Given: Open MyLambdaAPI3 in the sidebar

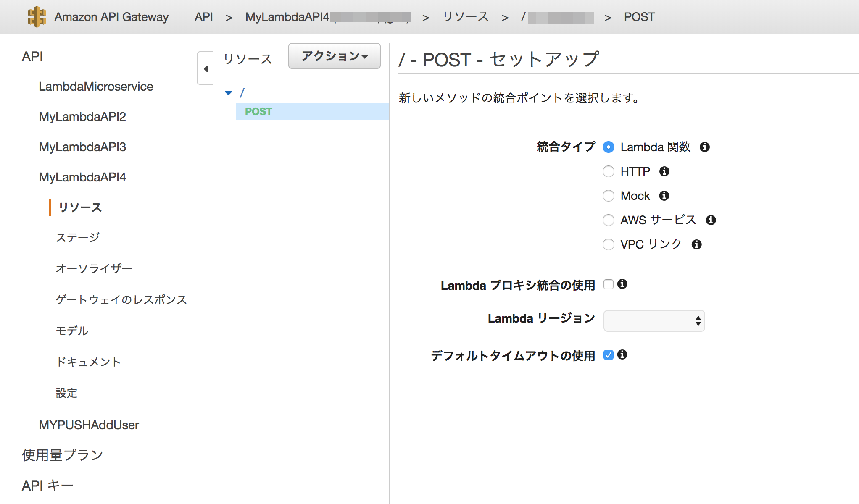Looking at the screenshot, I should (82, 147).
